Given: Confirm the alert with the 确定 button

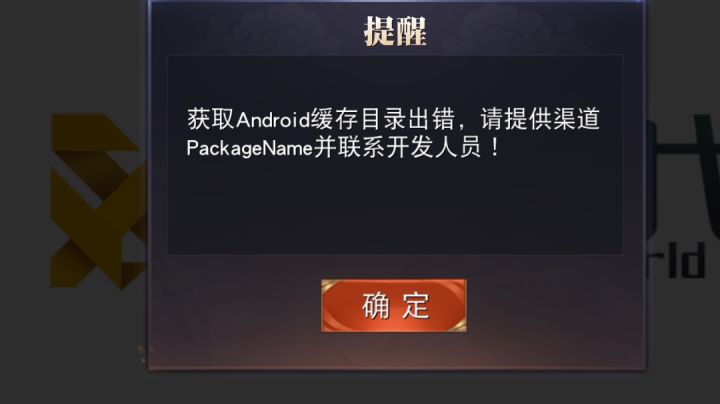Looking at the screenshot, I should [394, 305].
